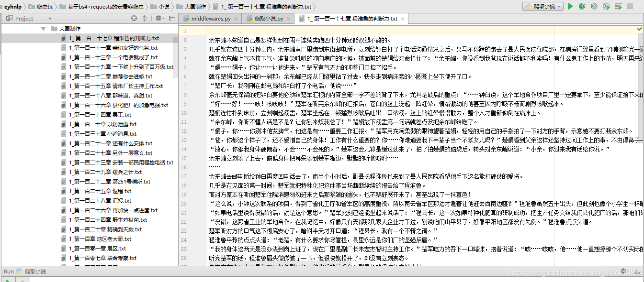This screenshot has width=644, height=282.
Task: Select file 第一百二十八章 汇报.txt
Action: (x=96, y=201)
